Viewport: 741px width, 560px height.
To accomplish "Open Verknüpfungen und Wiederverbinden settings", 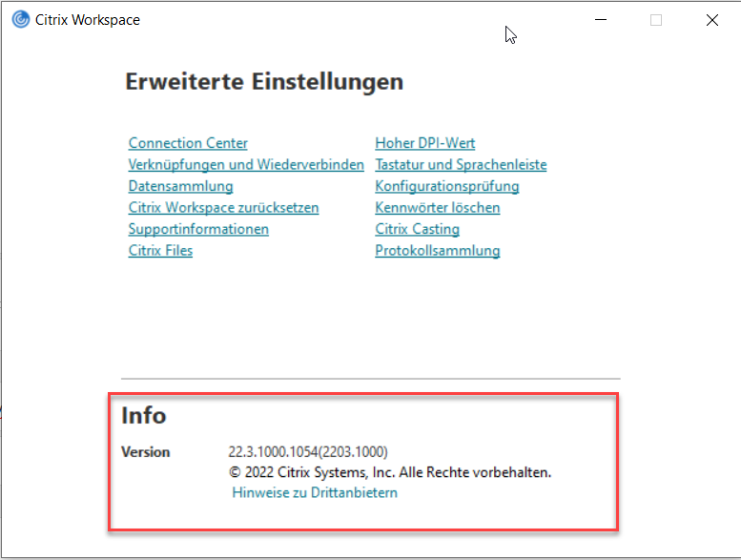I will (x=246, y=164).
